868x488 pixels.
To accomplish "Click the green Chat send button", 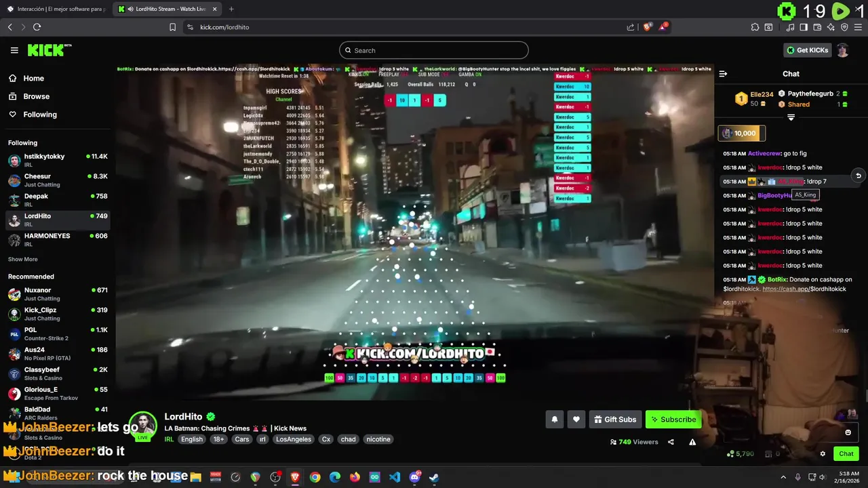I will (846, 453).
